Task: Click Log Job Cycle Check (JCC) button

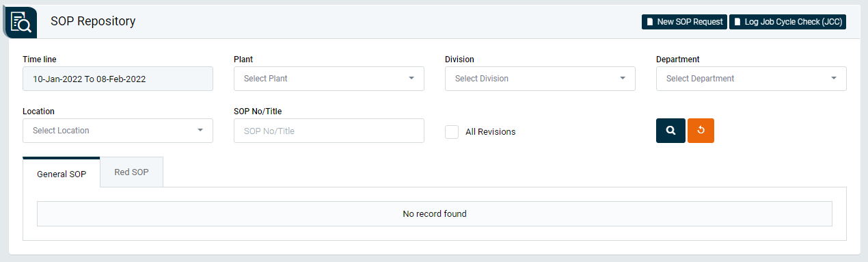Action: (788, 22)
